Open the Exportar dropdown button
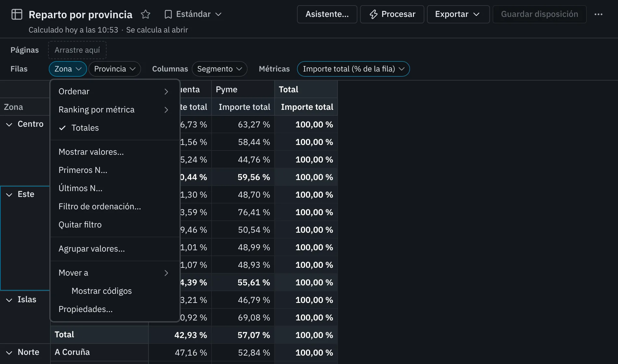The width and height of the screenshot is (618, 364). [458, 14]
